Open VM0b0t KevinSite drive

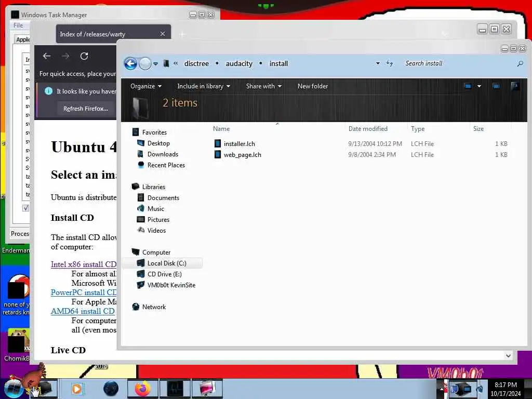(171, 285)
